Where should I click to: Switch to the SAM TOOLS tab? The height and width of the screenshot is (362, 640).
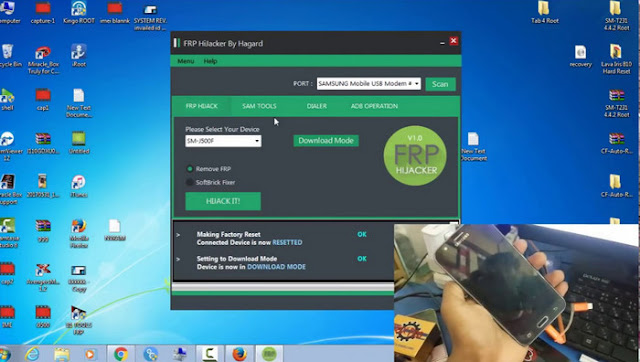(x=259, y=106)
